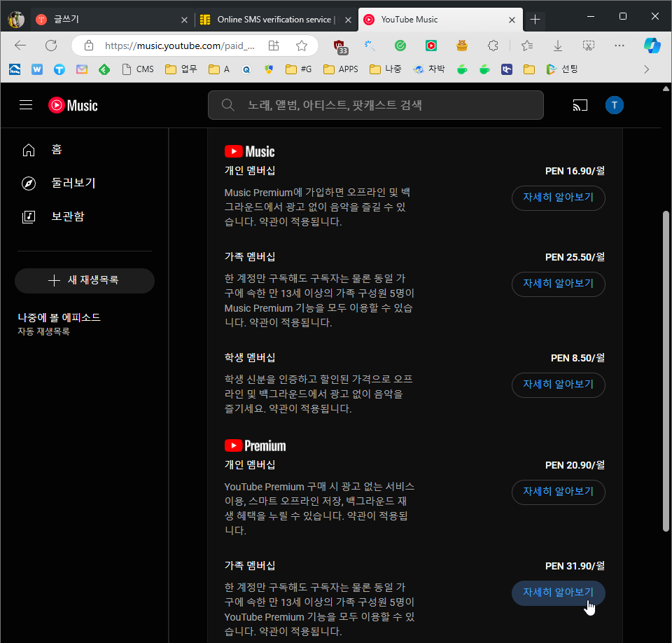Image resolution: width=672 pixels, height=643 pixels.
Task: Click the address bar URL
Action: click(x=180, y=46)
